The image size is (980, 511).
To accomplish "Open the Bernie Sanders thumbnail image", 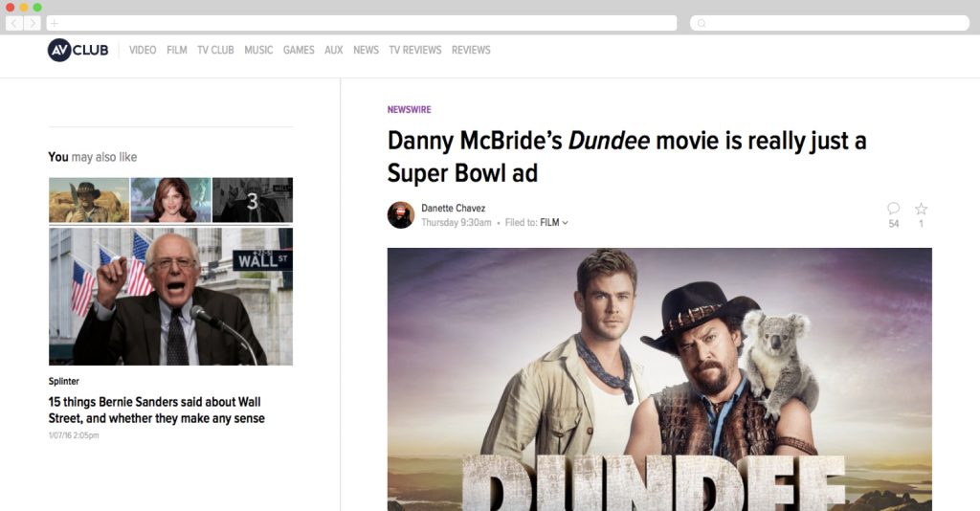I will click(170, 297).
